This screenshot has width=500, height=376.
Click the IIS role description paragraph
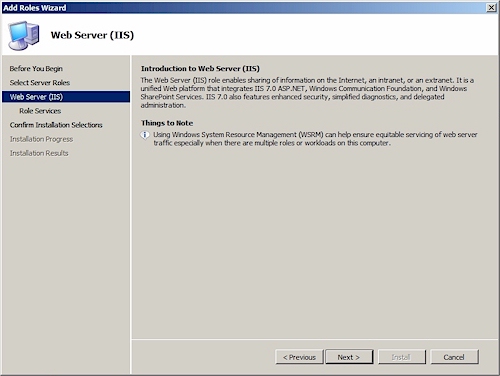click(x=307, y=93)
